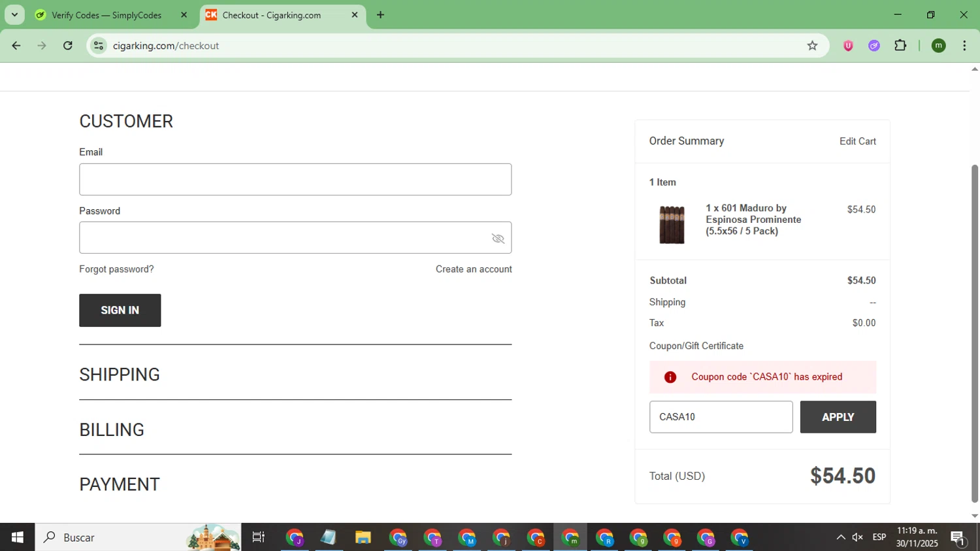
Task: Select the Checkout - Cigarking.com tab
Action: coord(271,15)
